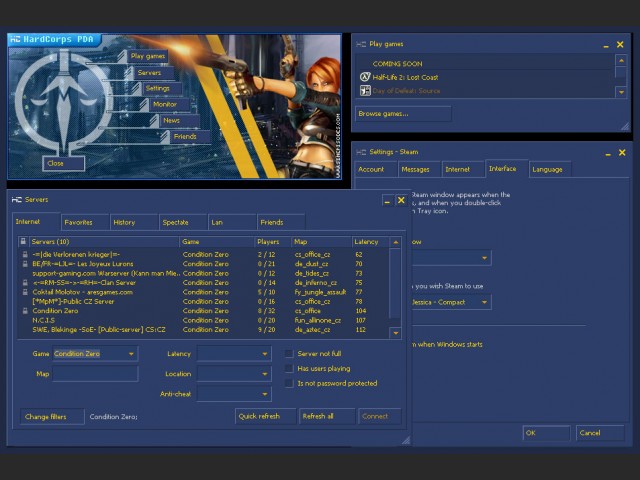Screen dimensions: 640x480
Task: Switch to Messages tab in Settings
Action: click(420, 169)
